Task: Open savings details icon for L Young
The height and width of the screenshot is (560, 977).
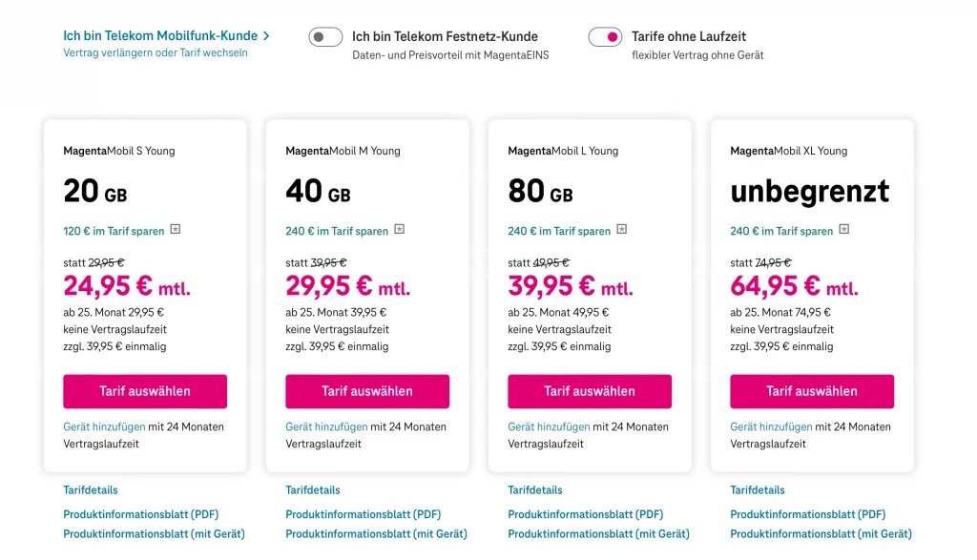Action: [x=622, y=230]
